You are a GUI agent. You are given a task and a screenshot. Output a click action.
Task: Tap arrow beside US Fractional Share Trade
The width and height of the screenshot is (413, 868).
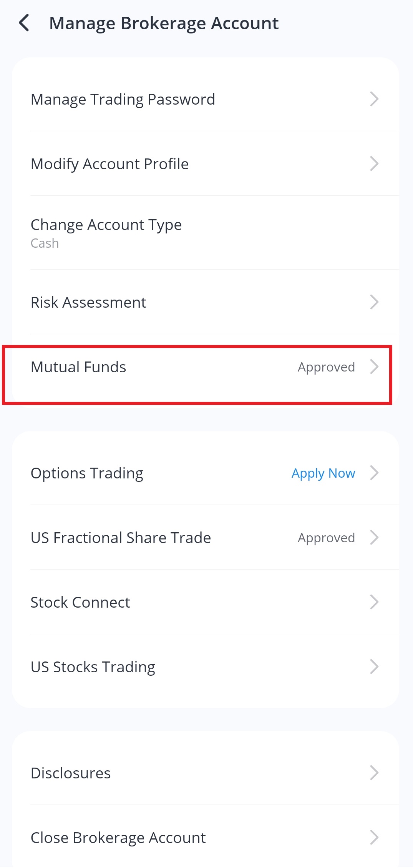(374, 538)
